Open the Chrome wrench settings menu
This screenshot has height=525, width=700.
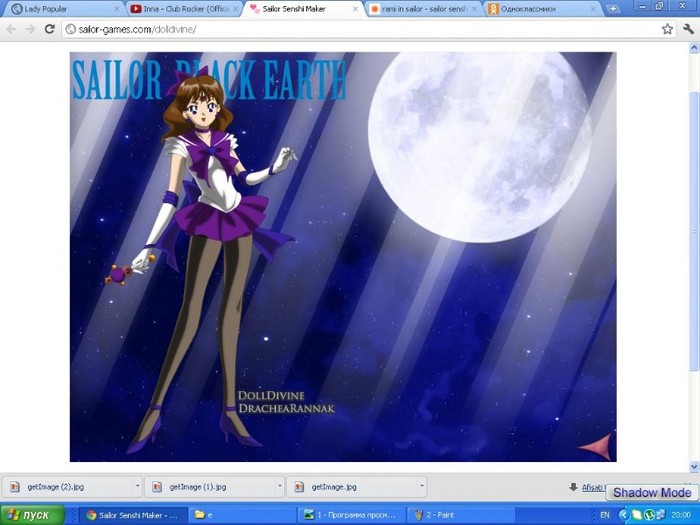[688, 29]
